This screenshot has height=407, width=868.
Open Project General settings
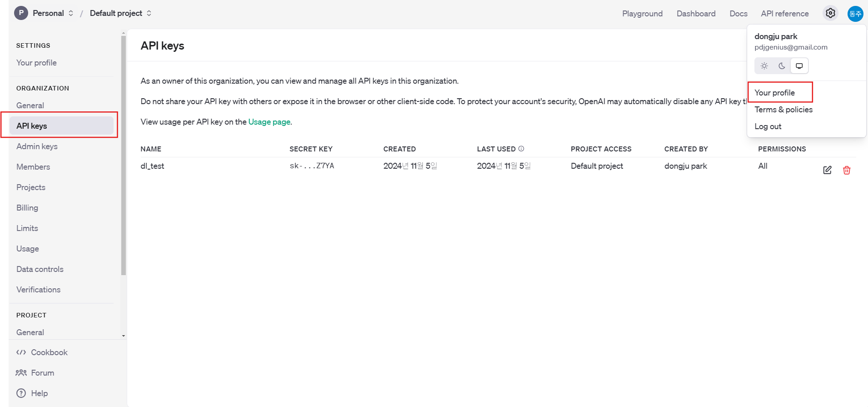click(30, 332)
